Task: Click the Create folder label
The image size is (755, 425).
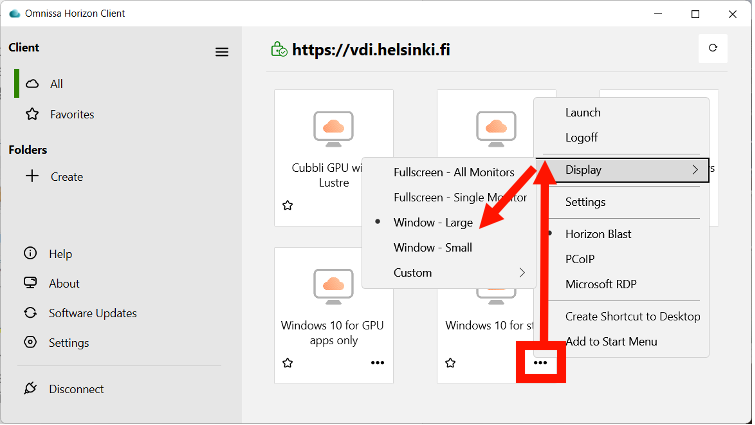Action: pos(67,177)
